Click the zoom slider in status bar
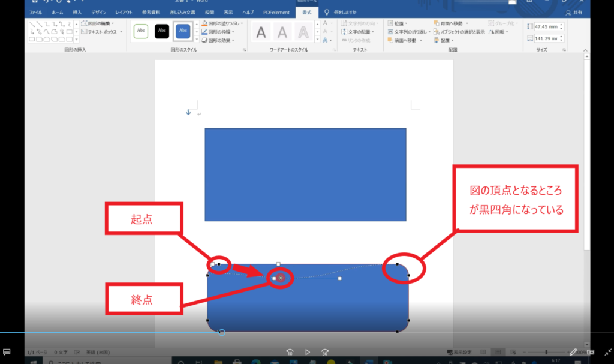The width and height of the screenshot is (614, 364). point(546,352)
